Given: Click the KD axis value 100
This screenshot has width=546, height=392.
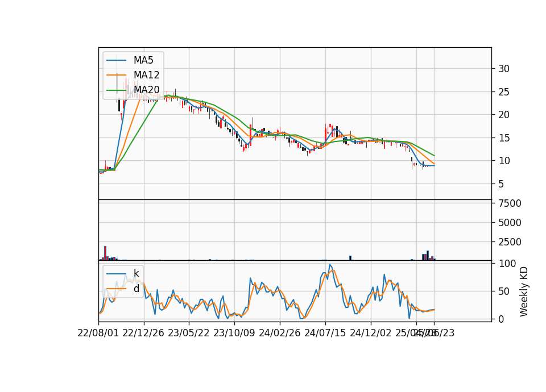Looking at the screenshot, I should click(507, 264).
